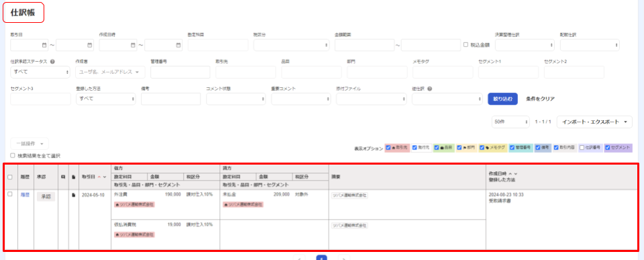Click in 部門 filter input field

tap(377, 72)
